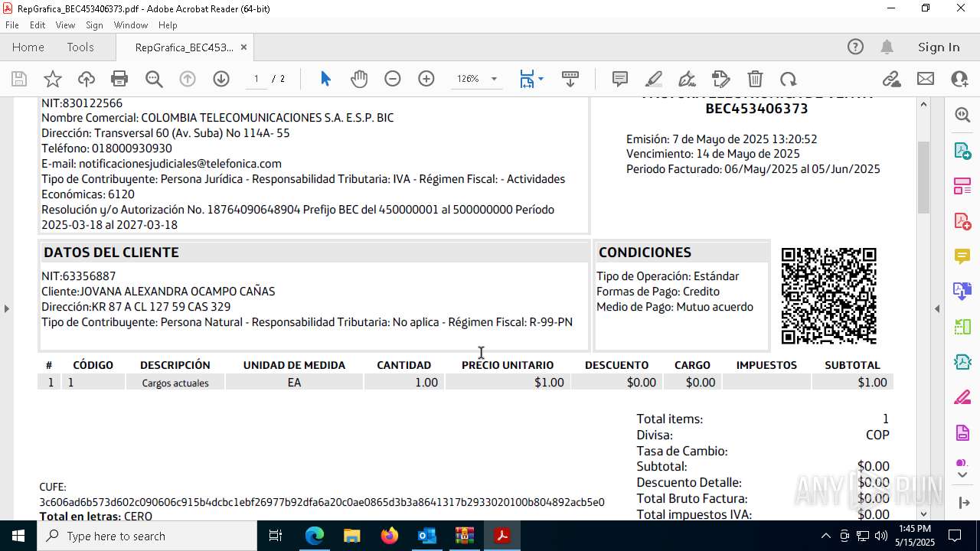
Task: Open Organize Pages in right panel
Action: [x=962, y=185]
